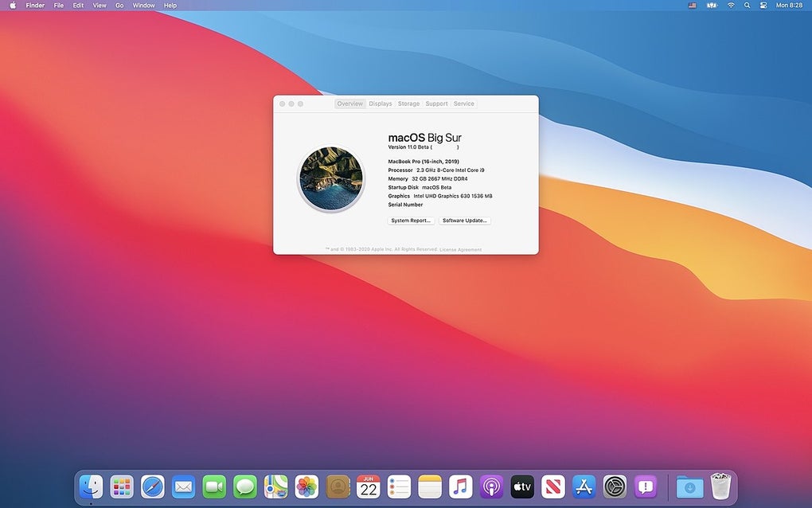This screenshot has height=508, width=812.
Task: Open the Apple menu
Action: [x=12, y=6]
